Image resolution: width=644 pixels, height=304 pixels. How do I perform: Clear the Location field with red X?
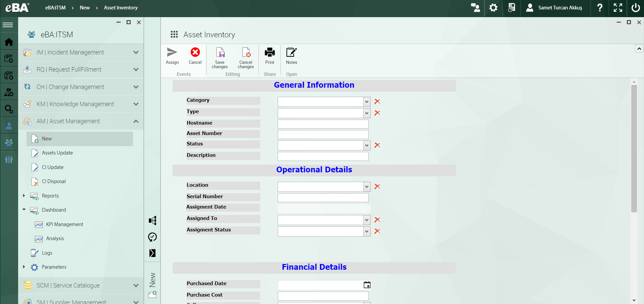pos(377,186)
